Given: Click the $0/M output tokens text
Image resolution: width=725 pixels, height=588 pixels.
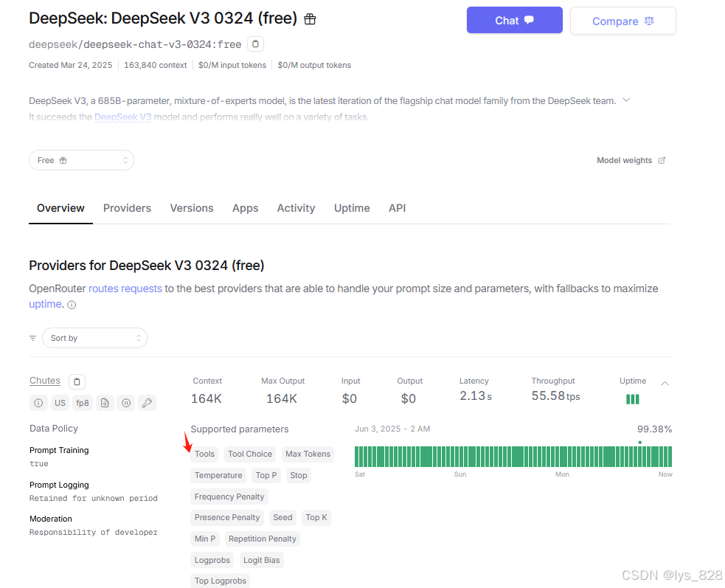Looking at the screenshot, I should (x=314, y=65).
